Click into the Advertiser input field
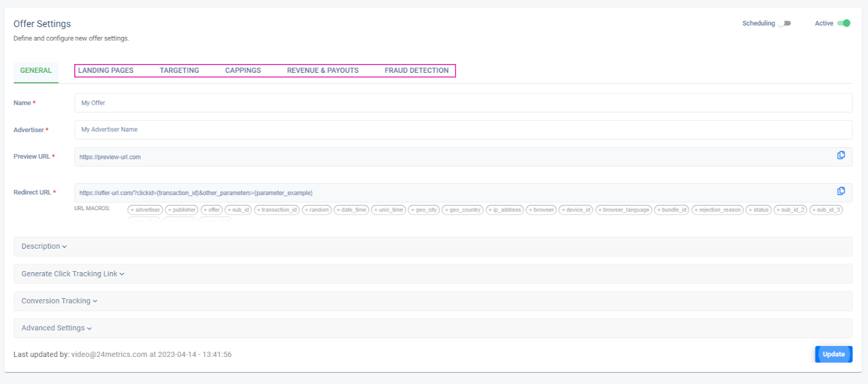 click(x=463, y=130)
